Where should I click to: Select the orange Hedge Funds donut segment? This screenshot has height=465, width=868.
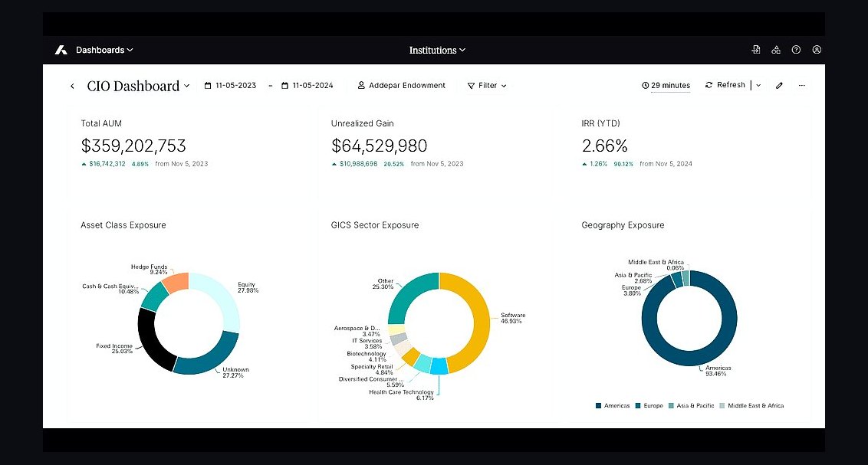[x=176, y=282]
